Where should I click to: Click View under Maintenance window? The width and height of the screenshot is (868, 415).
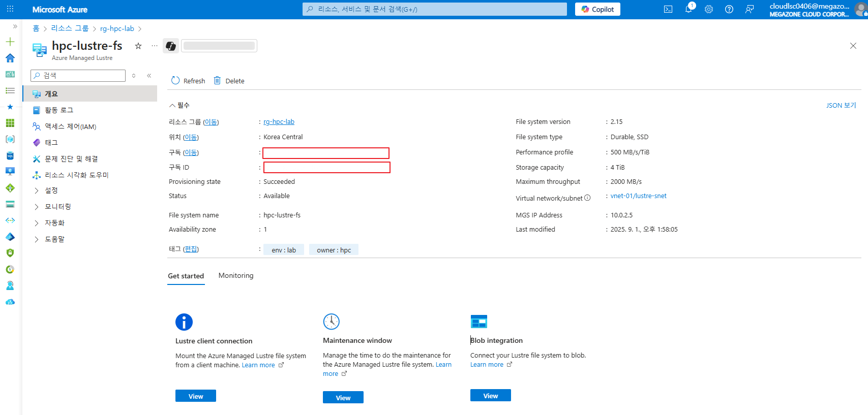[343, 397]
